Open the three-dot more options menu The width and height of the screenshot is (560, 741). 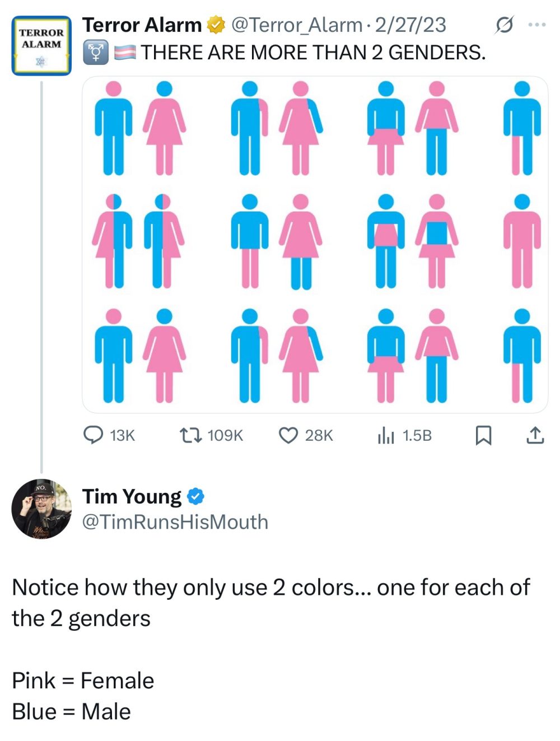click(536, 24)
